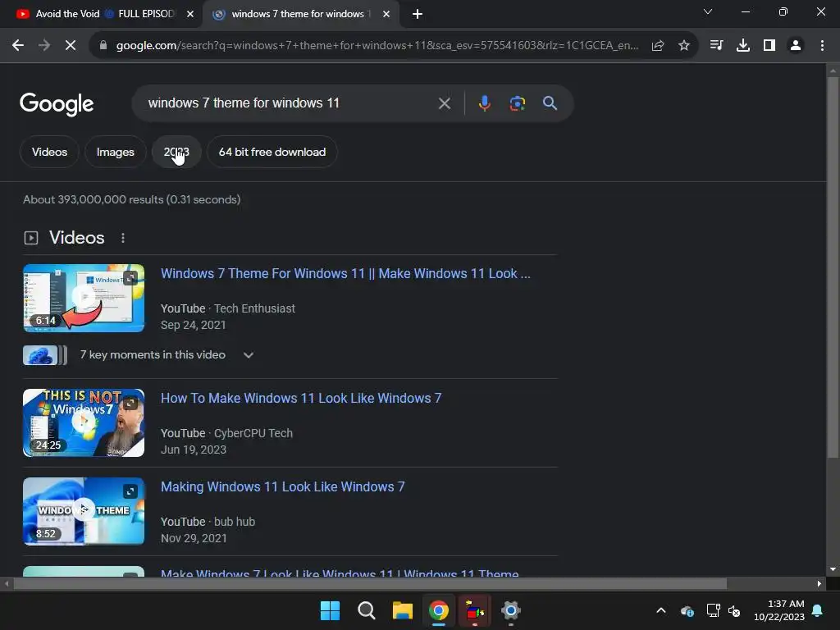The width and height of the screenshot is (840, 630).
Task: Apply the 2023 search filter chip
Action: click(x=176, y=152)
